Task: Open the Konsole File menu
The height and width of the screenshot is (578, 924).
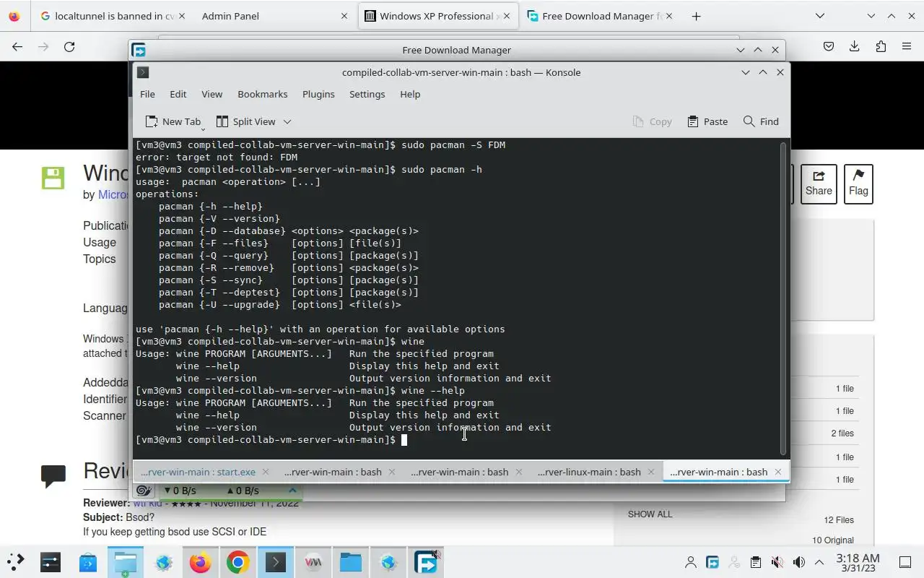Action: [147, 94]
